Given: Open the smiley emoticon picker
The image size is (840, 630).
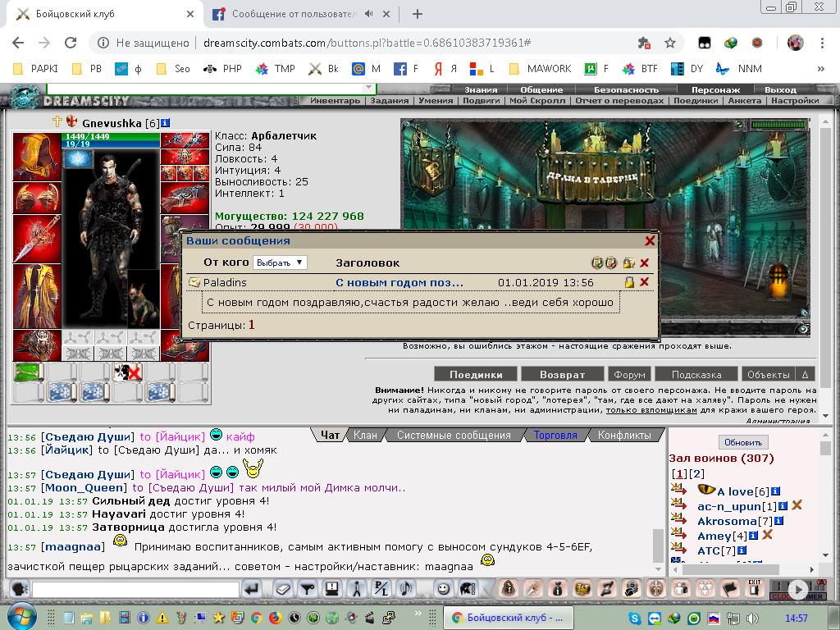Looking at the screenshot, I should [443, 589].
